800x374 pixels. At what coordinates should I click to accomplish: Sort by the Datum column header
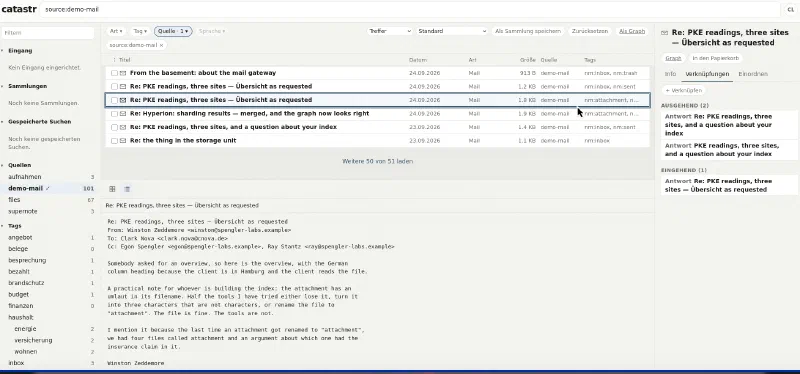point(418,60)
